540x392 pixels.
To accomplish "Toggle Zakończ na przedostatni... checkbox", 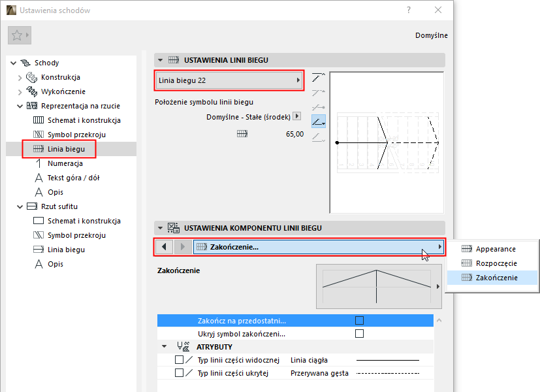I will (359, 321).
